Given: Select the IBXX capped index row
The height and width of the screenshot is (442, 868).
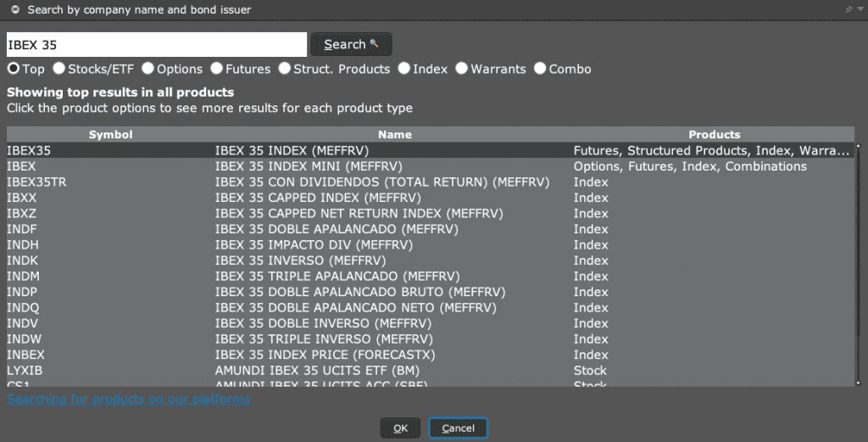Looking at the screenshot, I should point(431,198).
